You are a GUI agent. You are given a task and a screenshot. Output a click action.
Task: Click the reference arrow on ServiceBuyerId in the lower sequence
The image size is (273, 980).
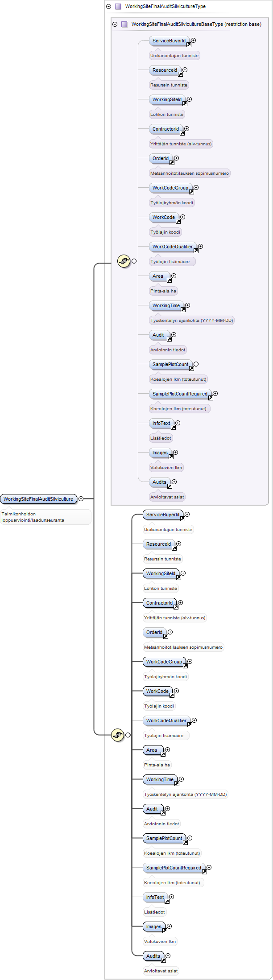(x=182, y=519)
